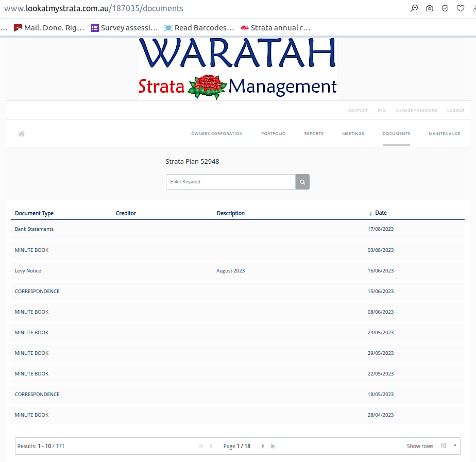Click the browser shield protection icon

point(445,8)
